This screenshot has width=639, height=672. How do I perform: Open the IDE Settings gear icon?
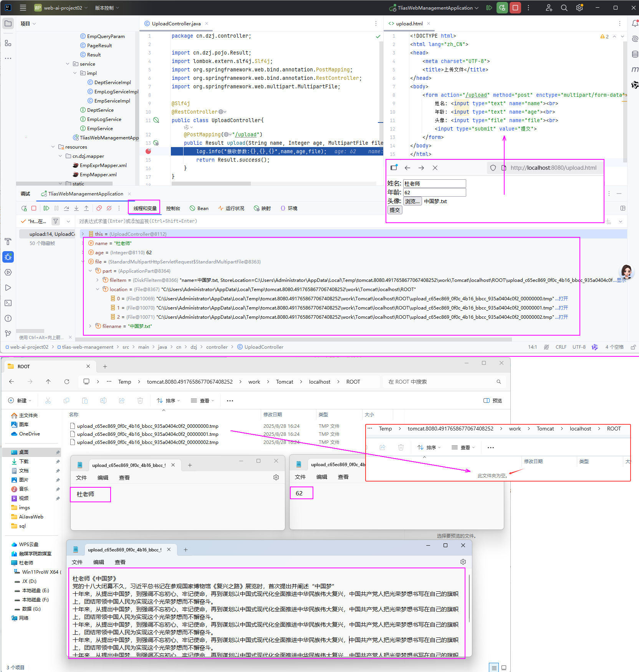579,8
